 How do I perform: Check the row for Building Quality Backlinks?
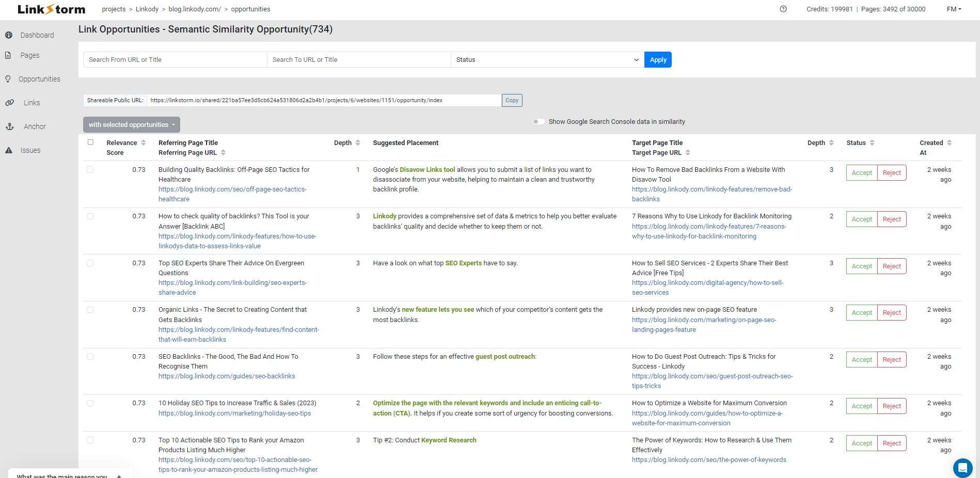90,170
